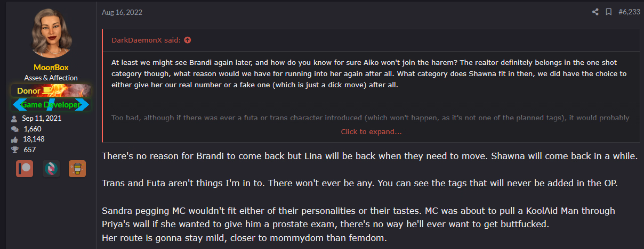Image resolution: width=644 pixels, height=249 pixels.
Task: Click the thumbs-up reaction score icon
Action: (x=14, y=139)
